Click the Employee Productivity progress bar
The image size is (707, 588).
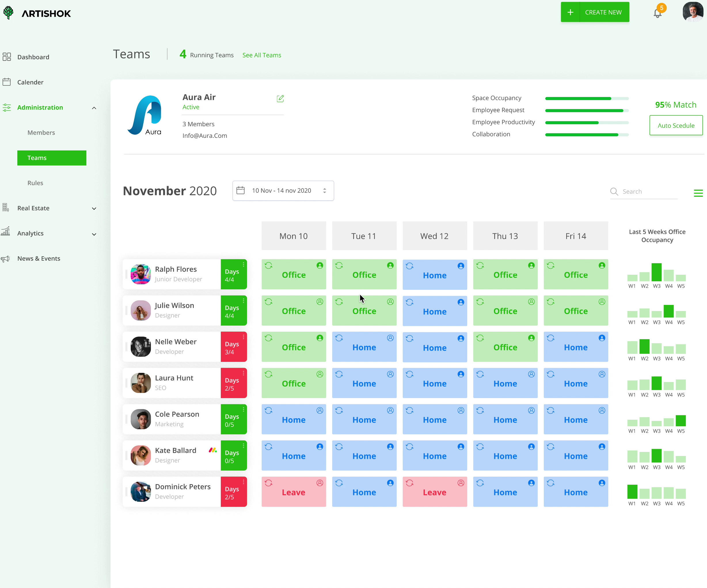pyautogui.click(x=587, y=123)
